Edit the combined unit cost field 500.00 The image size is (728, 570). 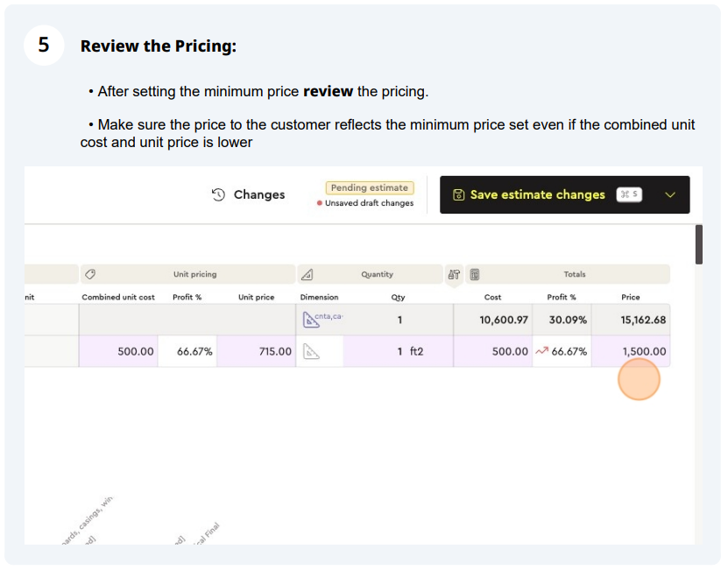coord(118,351)
